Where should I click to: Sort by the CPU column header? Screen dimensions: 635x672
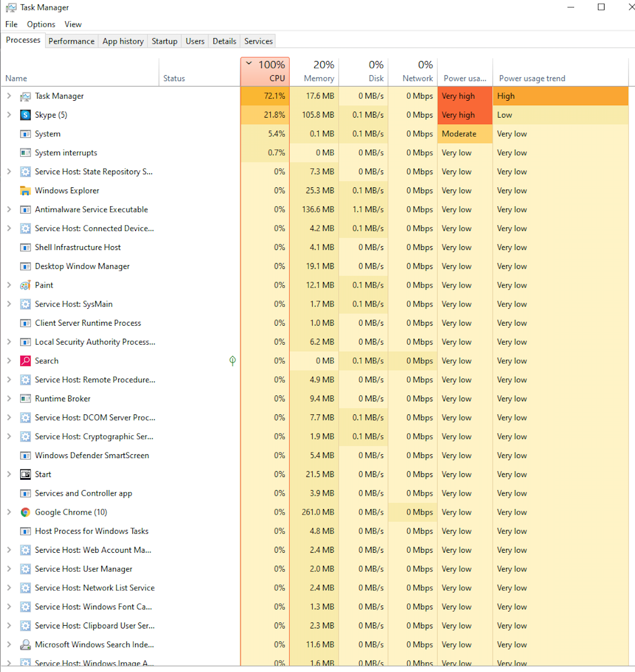[x=265, y=71]
